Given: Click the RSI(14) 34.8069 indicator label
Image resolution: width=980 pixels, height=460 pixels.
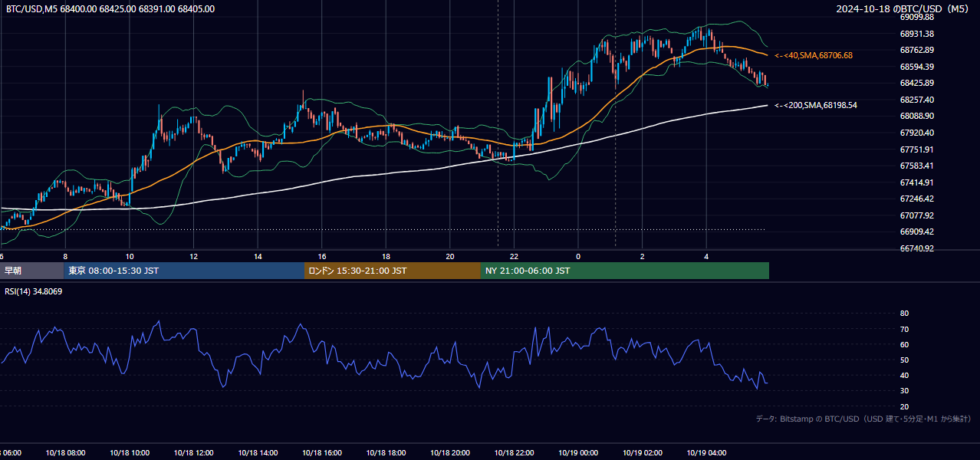Looking at the screenshot, I should [34, 291].
